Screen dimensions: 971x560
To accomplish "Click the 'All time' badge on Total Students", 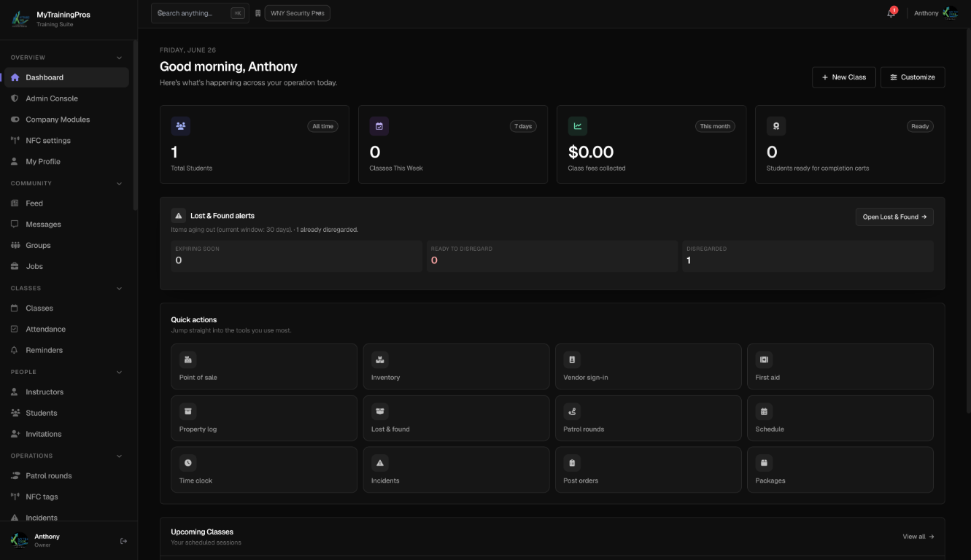I will coord(322,126).
